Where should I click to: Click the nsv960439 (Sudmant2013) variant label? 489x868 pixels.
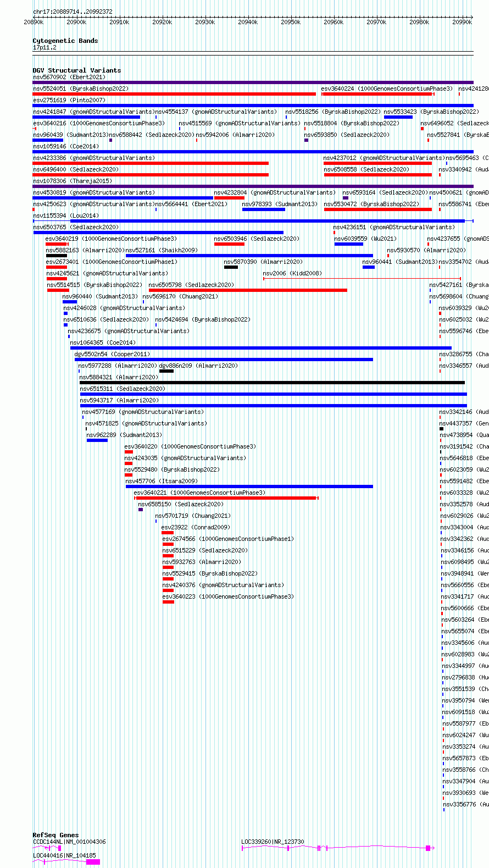coord(70,135)
